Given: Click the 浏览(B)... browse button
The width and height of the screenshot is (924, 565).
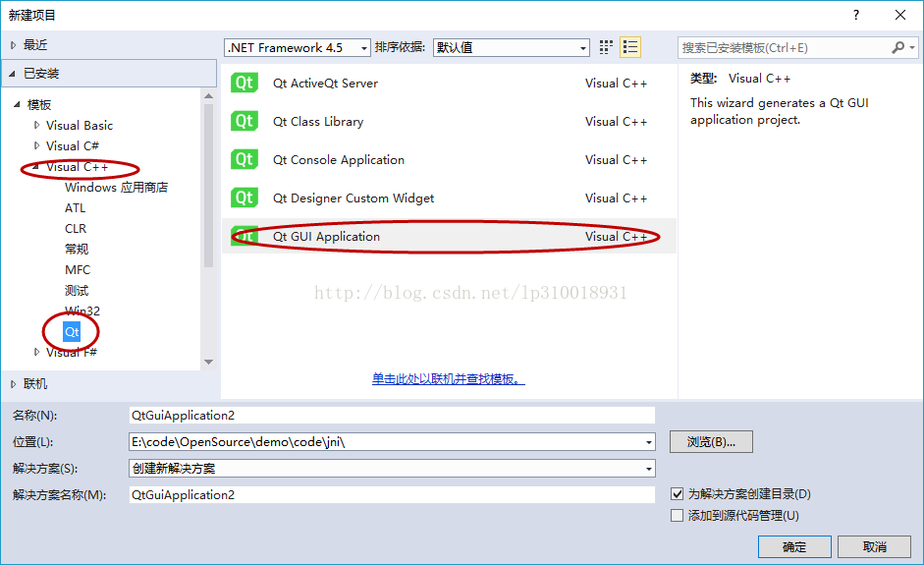Looking at the screenshot, I should coord(711,442).
